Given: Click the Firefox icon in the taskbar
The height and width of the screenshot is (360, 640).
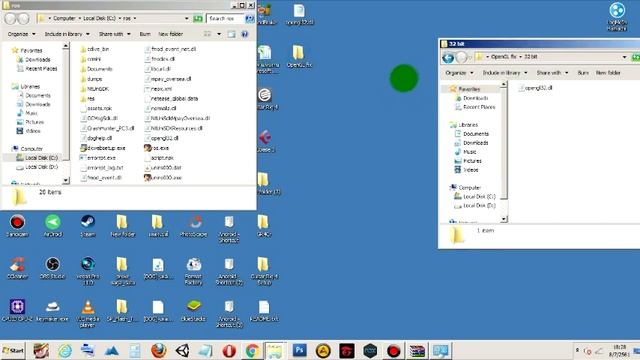Looking at the screenshot, I should [x=159, y=351].
